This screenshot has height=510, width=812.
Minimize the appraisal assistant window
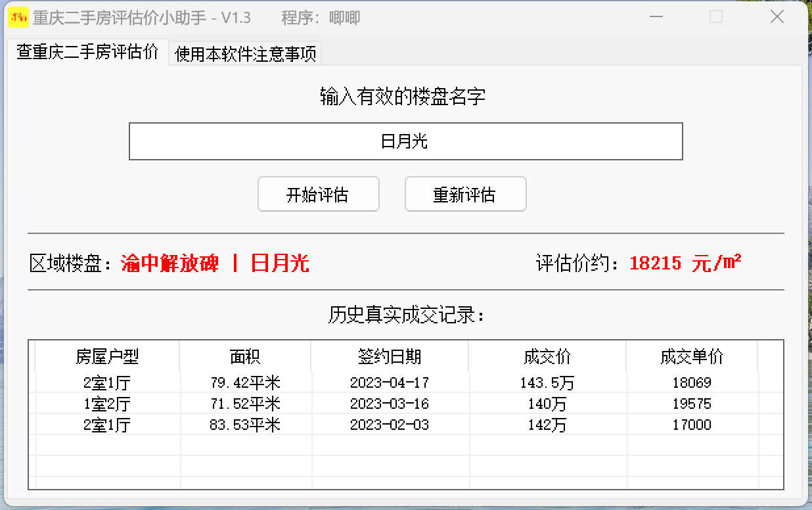click(x=655, y=17)
